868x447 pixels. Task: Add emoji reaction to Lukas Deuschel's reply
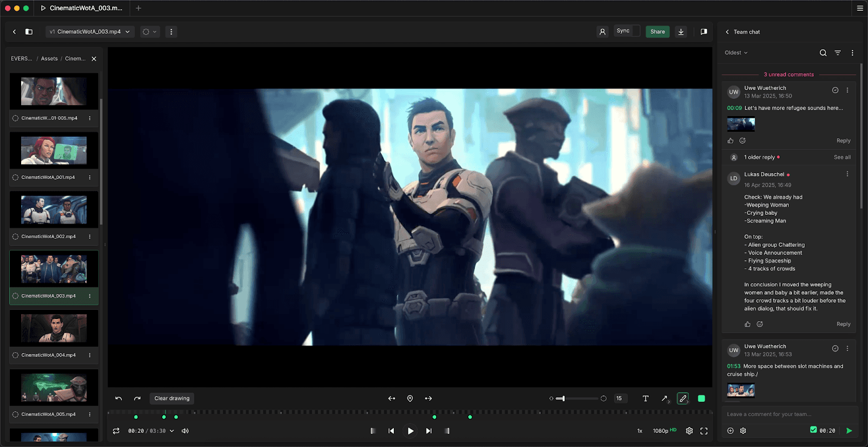[x=760, y=324]
